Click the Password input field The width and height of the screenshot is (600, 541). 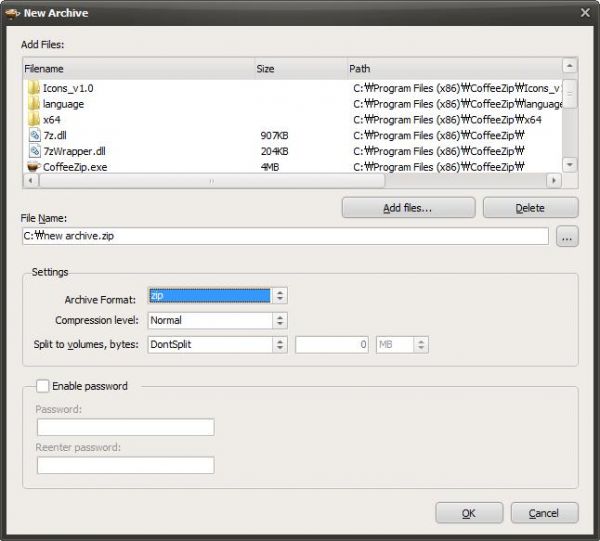(126, 427)
